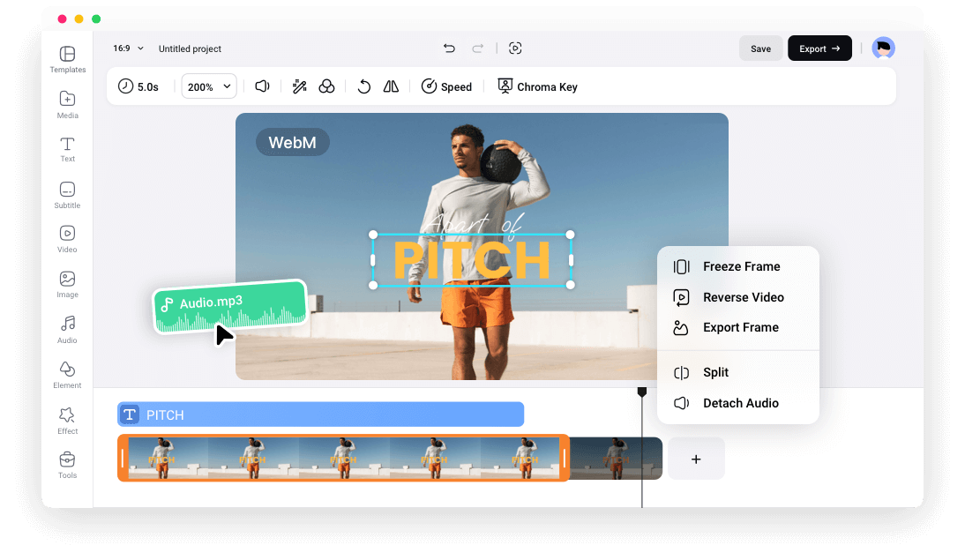Open the Chroma Key tool
The width and height of the screenshot is (965, 560).
point(538,86)
